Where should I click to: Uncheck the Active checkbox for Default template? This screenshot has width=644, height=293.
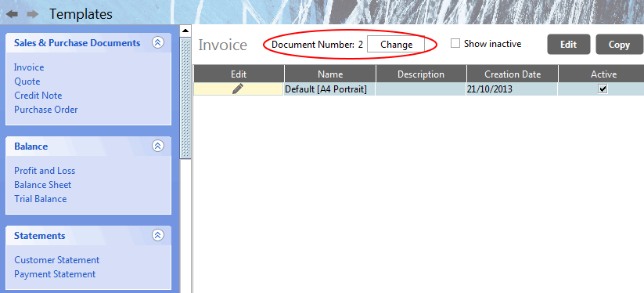click(x=603, y=89)
